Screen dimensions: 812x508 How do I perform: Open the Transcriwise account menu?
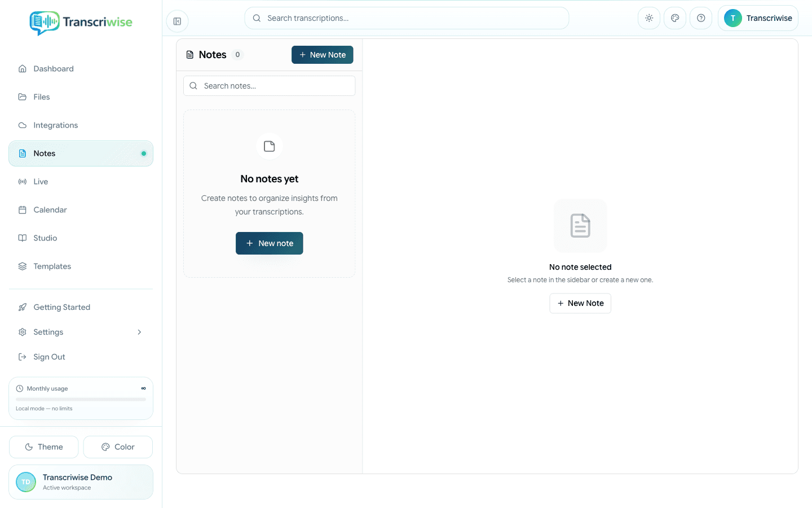pos(758,18)
